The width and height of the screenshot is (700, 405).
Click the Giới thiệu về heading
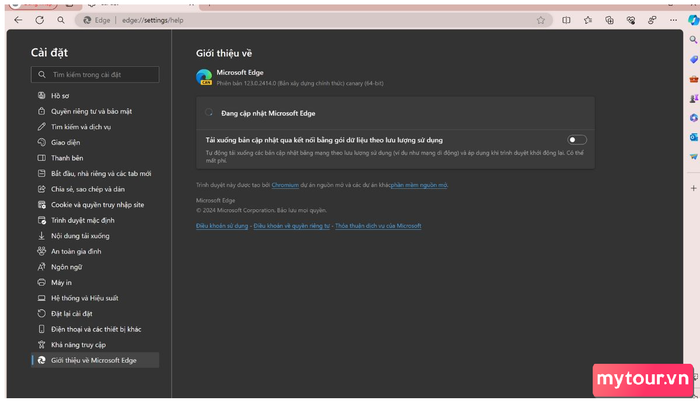[224, 54]
